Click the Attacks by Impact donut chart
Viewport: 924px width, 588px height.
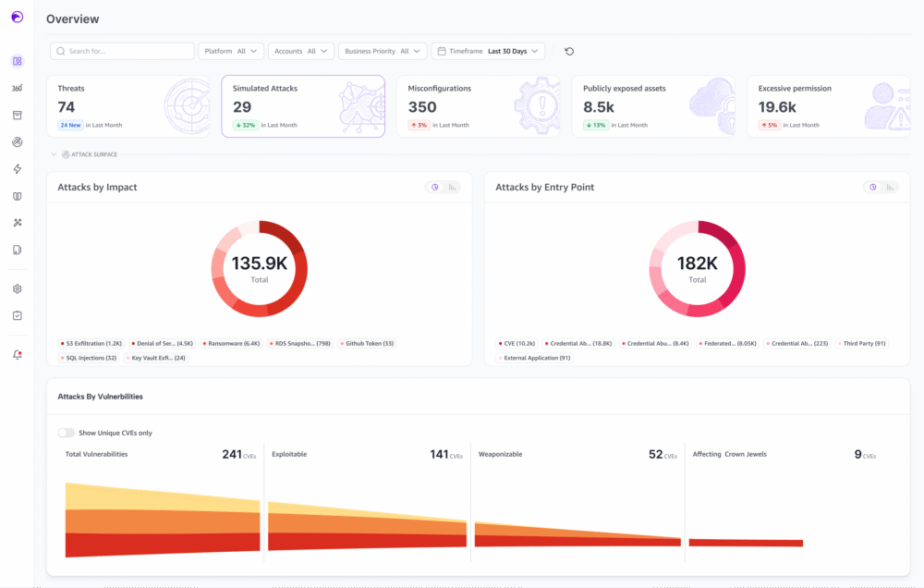tap(260, 269)
